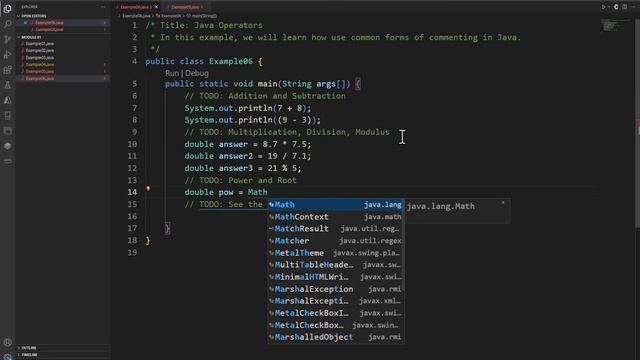Select MinimalHTMLWri… suggestion
The image size is (640, 360).
336,277
